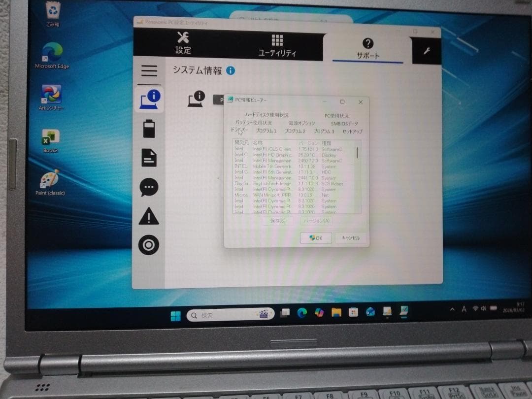Screen dimensions: 532x399
Task: Click the wrench icon at top right
Action: click(x=427, y=51)
